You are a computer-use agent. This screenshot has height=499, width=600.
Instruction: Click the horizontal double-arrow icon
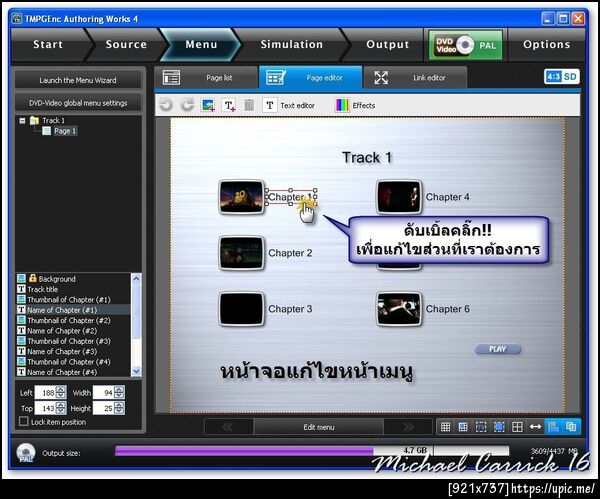535,427
